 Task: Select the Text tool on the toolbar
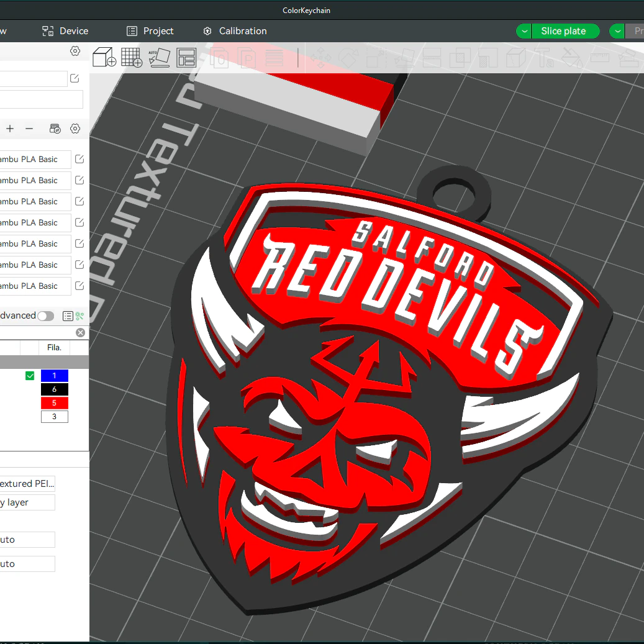[545, 57]
